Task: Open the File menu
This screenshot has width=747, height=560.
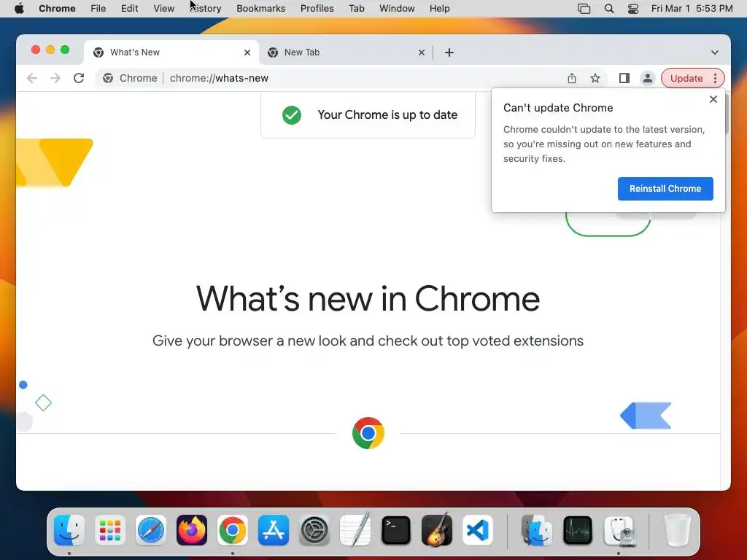Action: 98,9
